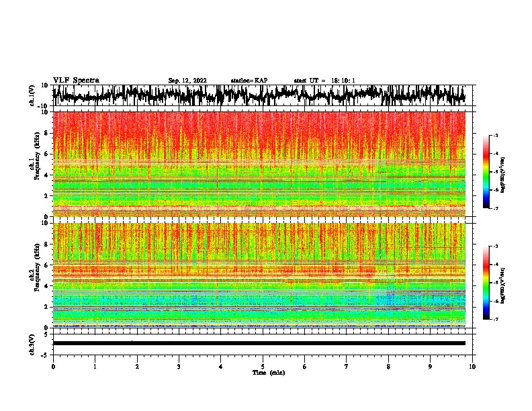Click time axis tick label "3"

[x=179, y=367]
